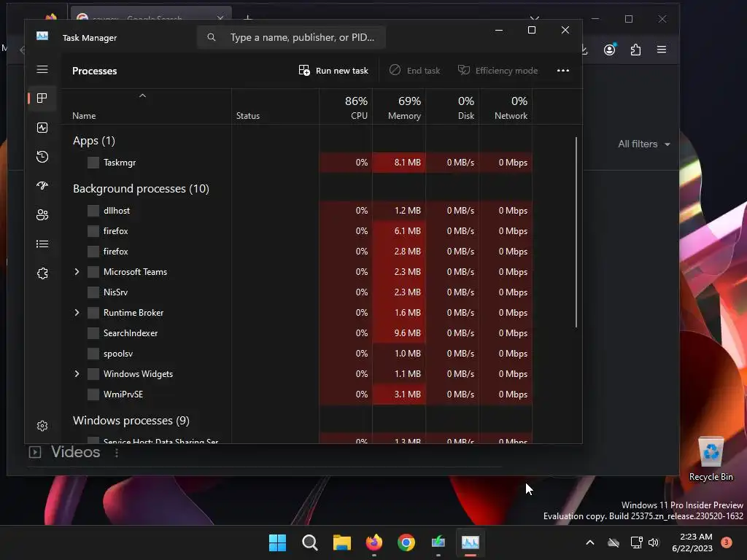747x560 pixels.
Task: Select Background processes (10) group header
Action: click(x=141, y=189)
